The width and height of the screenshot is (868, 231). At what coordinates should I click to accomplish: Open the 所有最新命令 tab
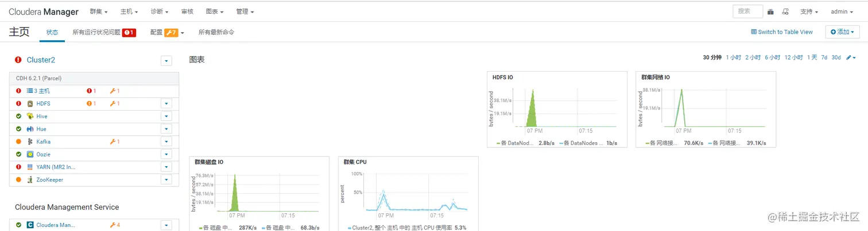[216, 32]
